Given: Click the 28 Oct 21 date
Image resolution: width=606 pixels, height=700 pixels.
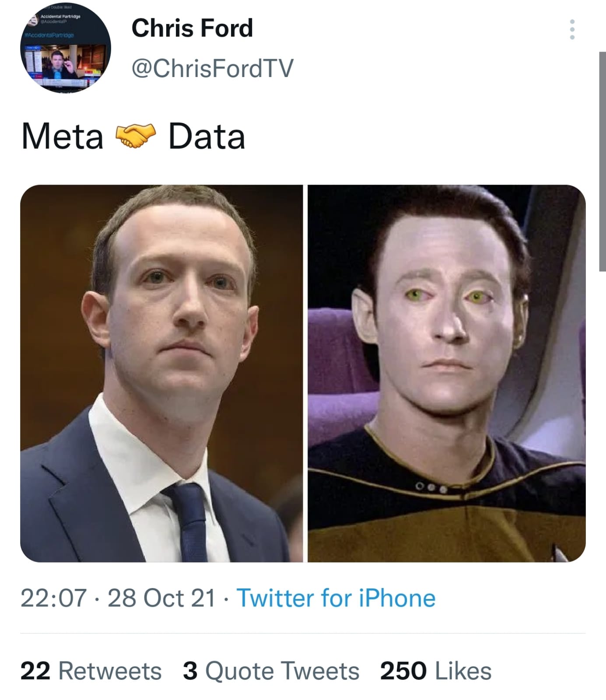Looking at the screenshot, I should pos(161,598).
